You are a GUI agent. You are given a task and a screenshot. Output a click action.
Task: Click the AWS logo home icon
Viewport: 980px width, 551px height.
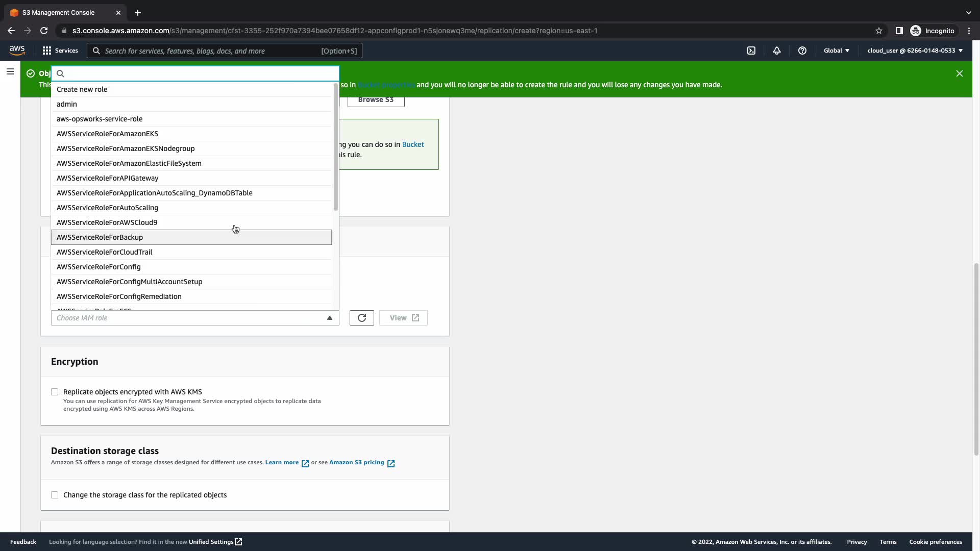click(x=17, y=50)
